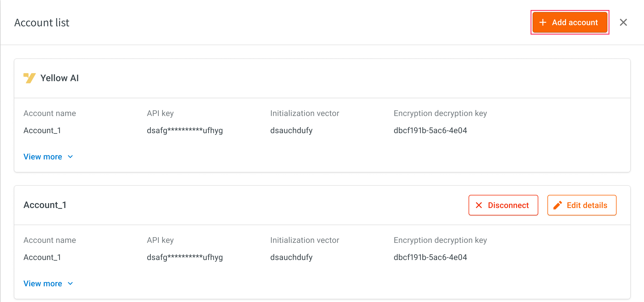
Task: Open View more link in bottom Account_1 card
Action: (x=43, y=283)
